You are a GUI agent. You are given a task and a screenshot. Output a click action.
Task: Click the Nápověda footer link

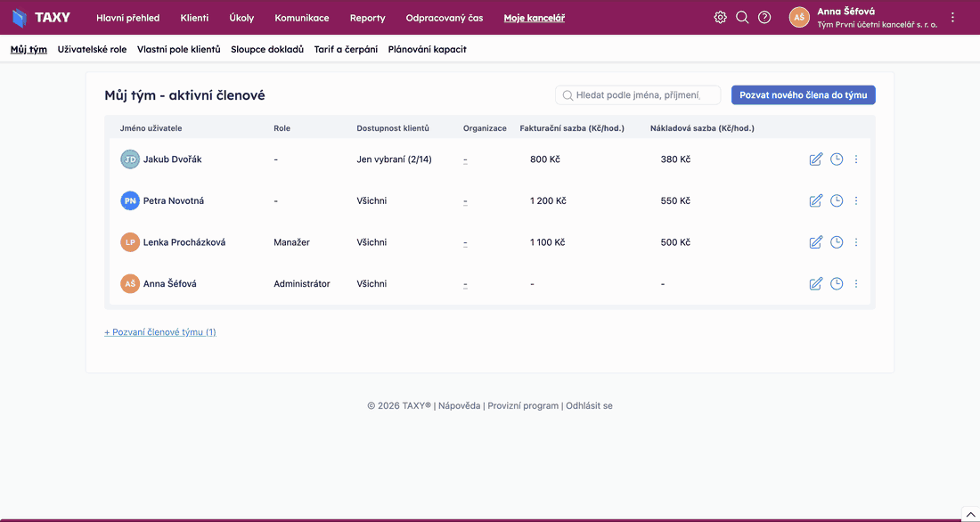[x=460, y=405]
